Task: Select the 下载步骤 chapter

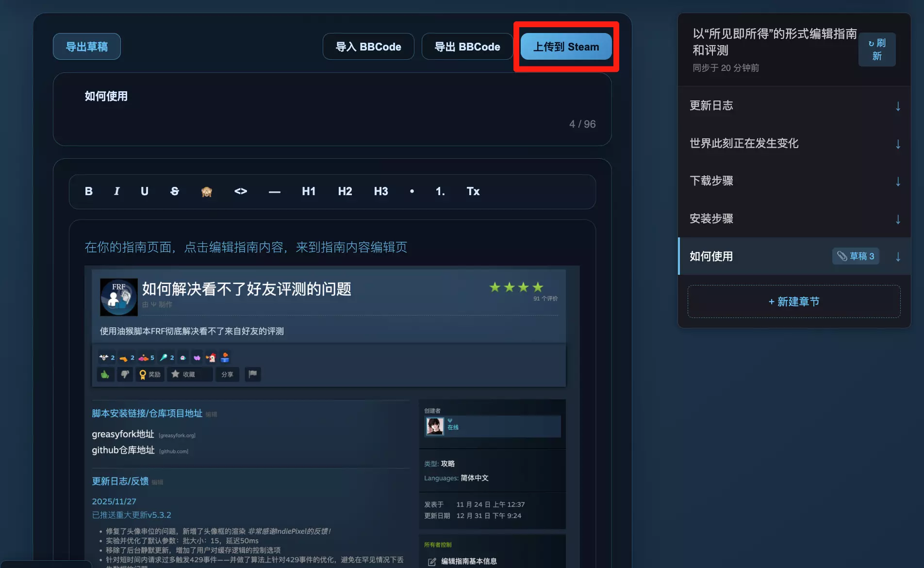Action: (794, 181)
